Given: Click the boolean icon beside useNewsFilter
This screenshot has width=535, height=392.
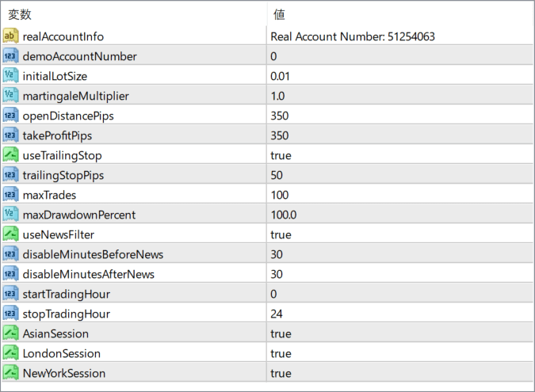Looking at the screenshot, I should click(x=10, y=234).
